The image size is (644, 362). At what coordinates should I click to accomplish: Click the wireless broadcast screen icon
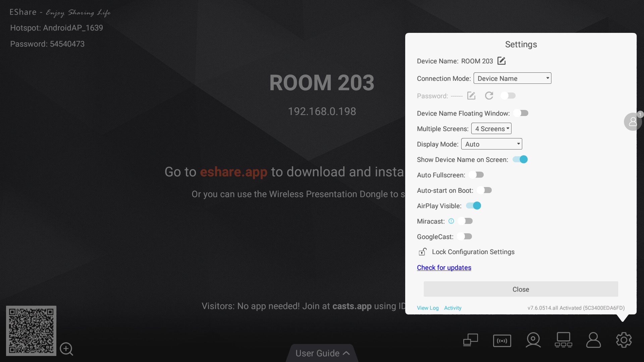point(502,341)
